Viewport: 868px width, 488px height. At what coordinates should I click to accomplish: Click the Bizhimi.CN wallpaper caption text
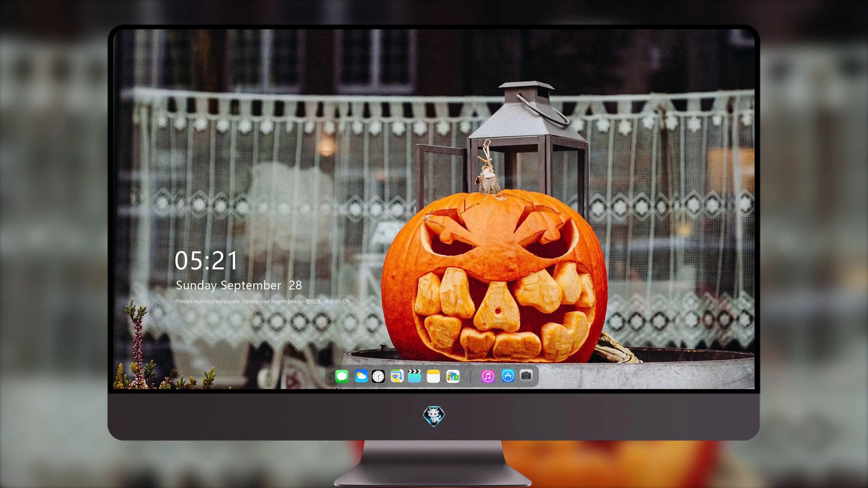262,301
